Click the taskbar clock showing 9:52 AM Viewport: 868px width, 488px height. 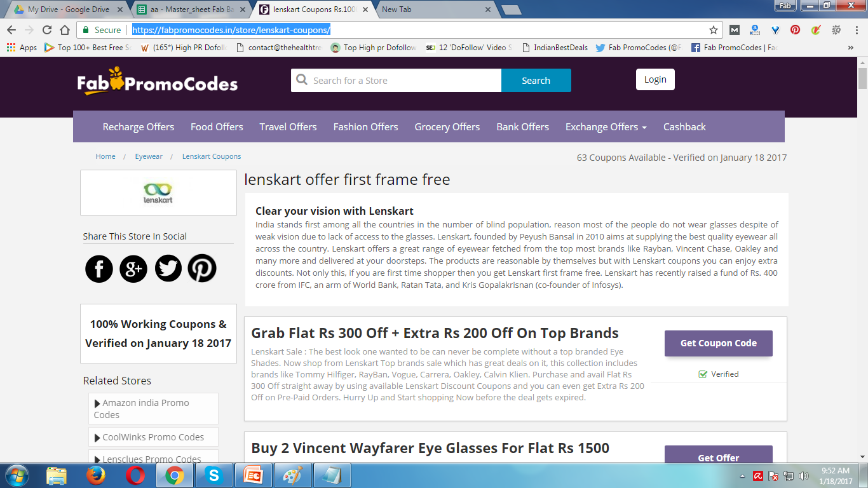click(836, 476)
